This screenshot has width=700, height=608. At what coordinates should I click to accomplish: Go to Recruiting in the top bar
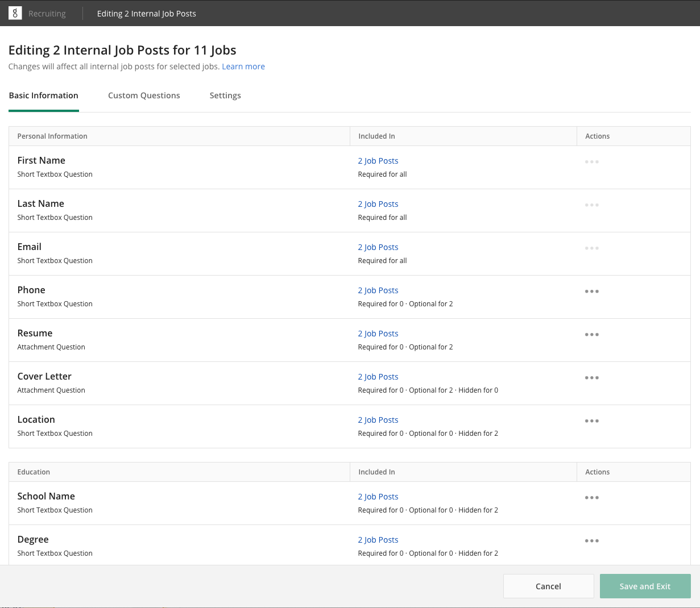tap(47, 14)
